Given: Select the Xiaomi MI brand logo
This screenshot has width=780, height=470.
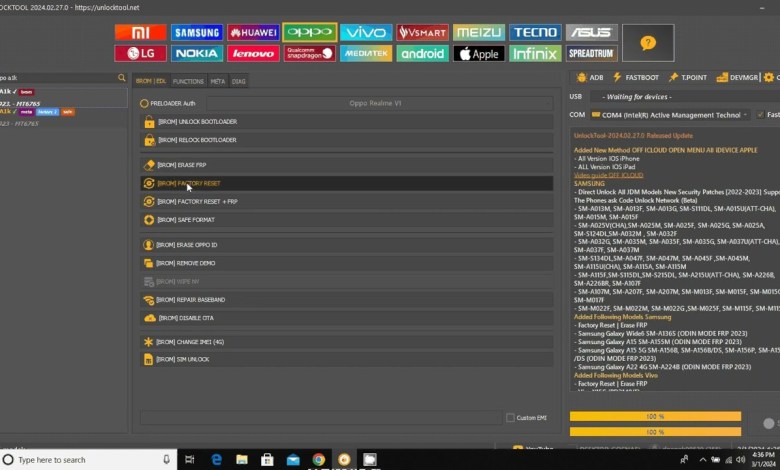Looking at the screenshot, I should pos(140,32).
